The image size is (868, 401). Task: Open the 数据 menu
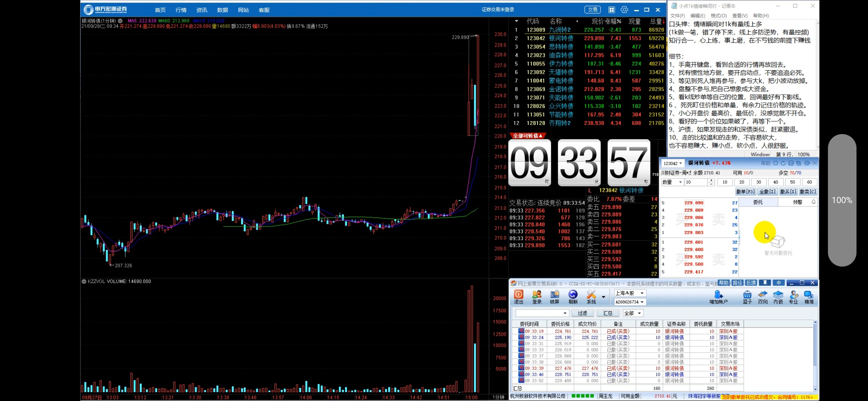point(223,10)
